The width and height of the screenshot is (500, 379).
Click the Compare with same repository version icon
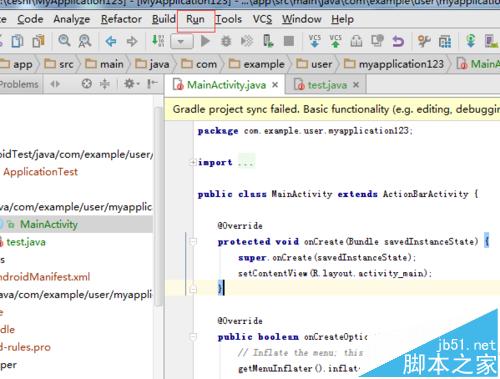tap(356, 41)
